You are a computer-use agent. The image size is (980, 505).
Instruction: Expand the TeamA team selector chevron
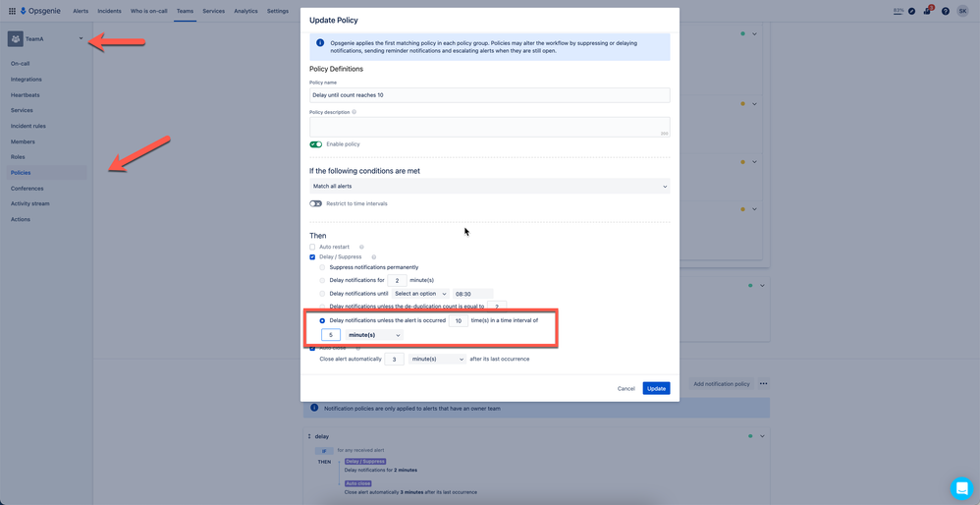click(x=82, y=38)
